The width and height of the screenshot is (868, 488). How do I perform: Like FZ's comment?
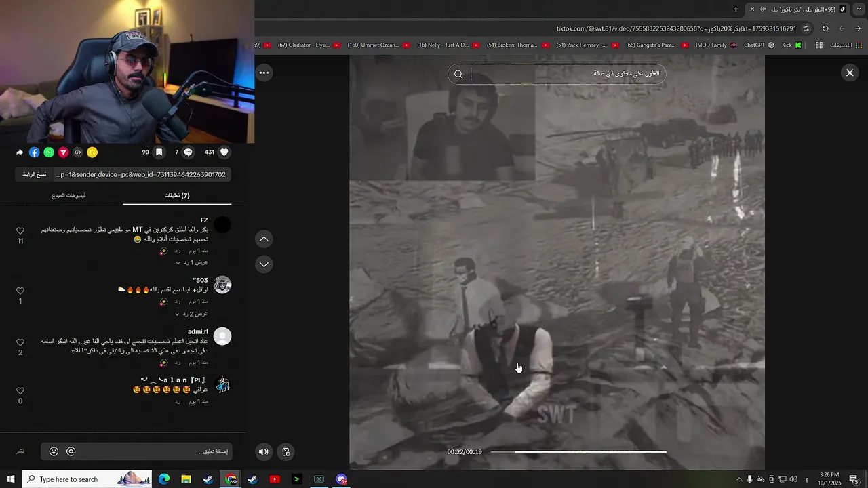pyautogui.click(x=20, y=231)
